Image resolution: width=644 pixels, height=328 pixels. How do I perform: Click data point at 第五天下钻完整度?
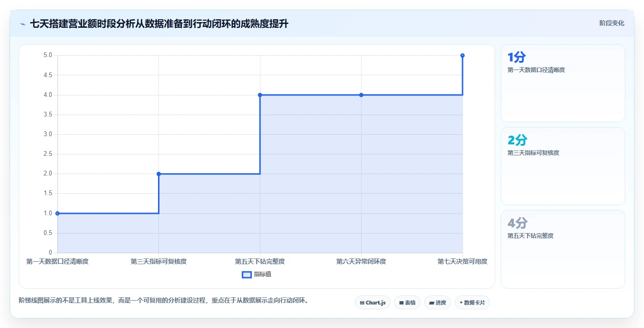tap(260, 95)
